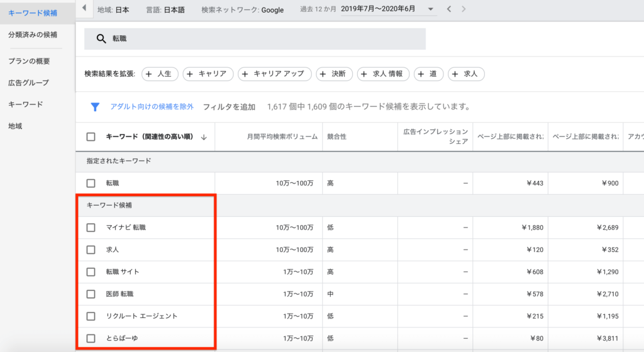Toggle the select-all keywords checkbox
Viewport: 644px width, 352px height.
click(x=91, y=137)
